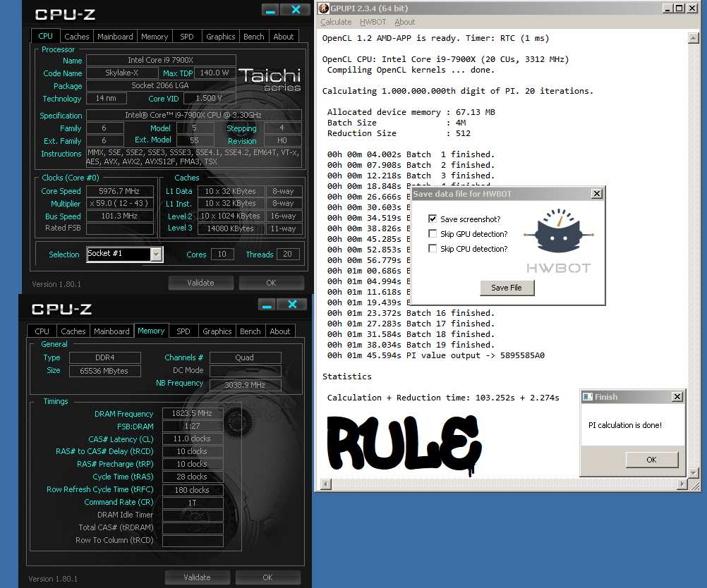This screenshot has width=707, height=588.
Task: Click Validate in bottom CPU-Z window
Action: (197, 577)
